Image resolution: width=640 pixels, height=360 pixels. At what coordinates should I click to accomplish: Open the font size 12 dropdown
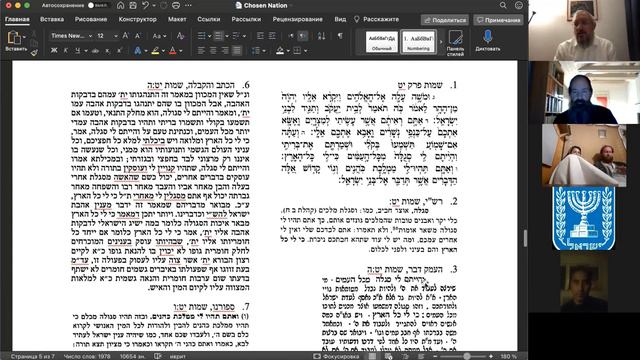coord(107,36)
